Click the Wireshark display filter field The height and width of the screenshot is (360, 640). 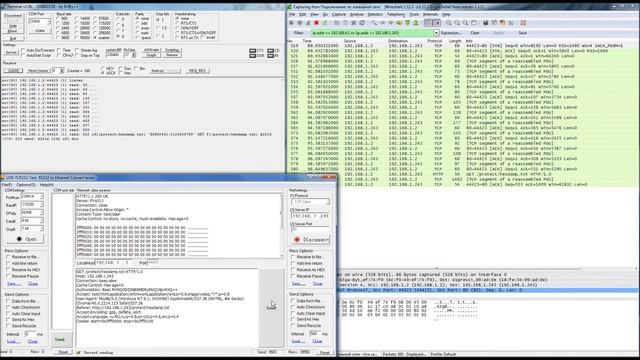click(x=372, y=33)
